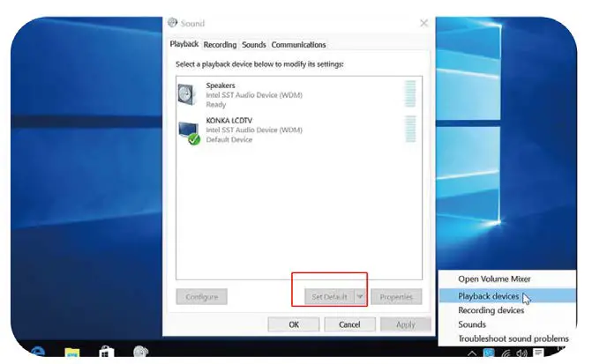Open the Wi-Fi network tray icon
This screenshot has height=364, width=592.
(x=506, y=353)
